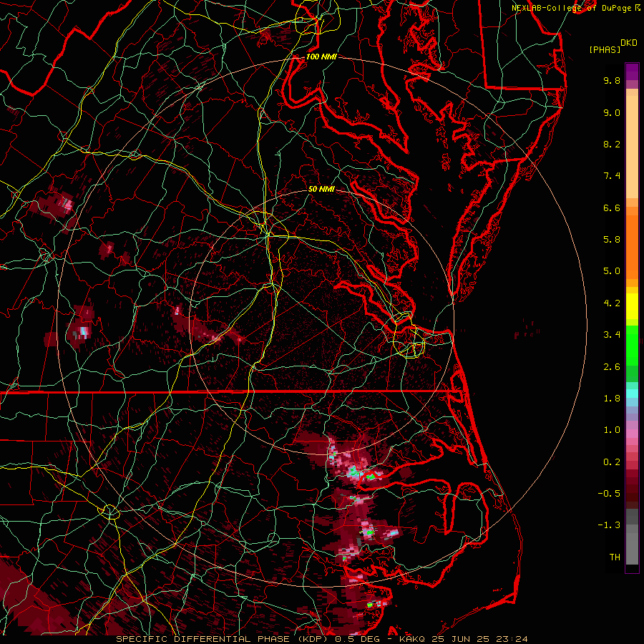The image size is (644, 644).
Task: Click the 5.8 scale value
Action: point(612,240)
